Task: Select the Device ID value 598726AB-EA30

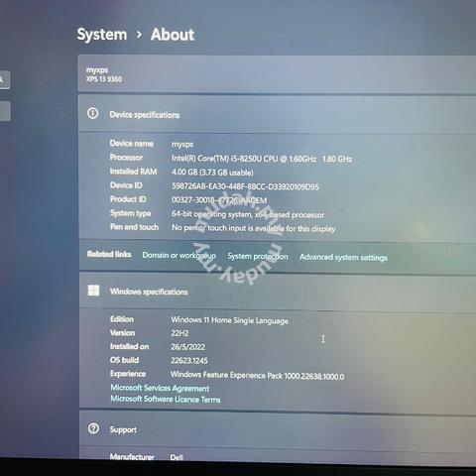Action: point(245,186)
